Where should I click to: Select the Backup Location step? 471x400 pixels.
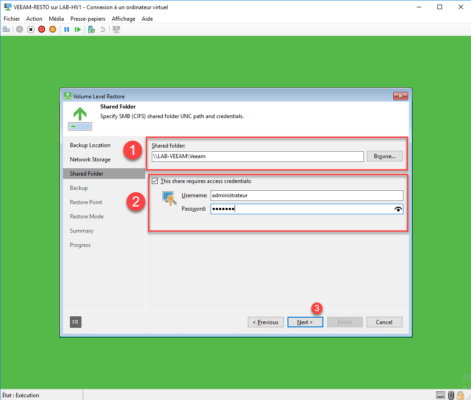pyautogui.click(x=90, y=145)
